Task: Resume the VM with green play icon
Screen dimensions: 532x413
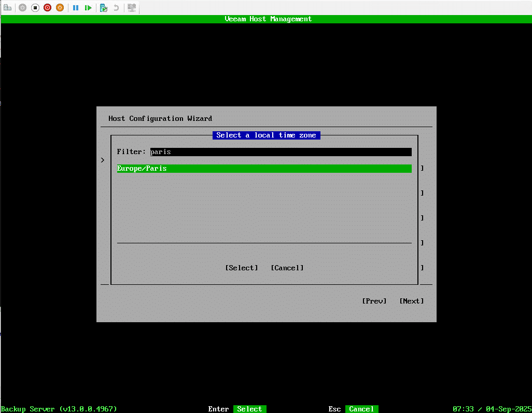Action: pos(88,8)
